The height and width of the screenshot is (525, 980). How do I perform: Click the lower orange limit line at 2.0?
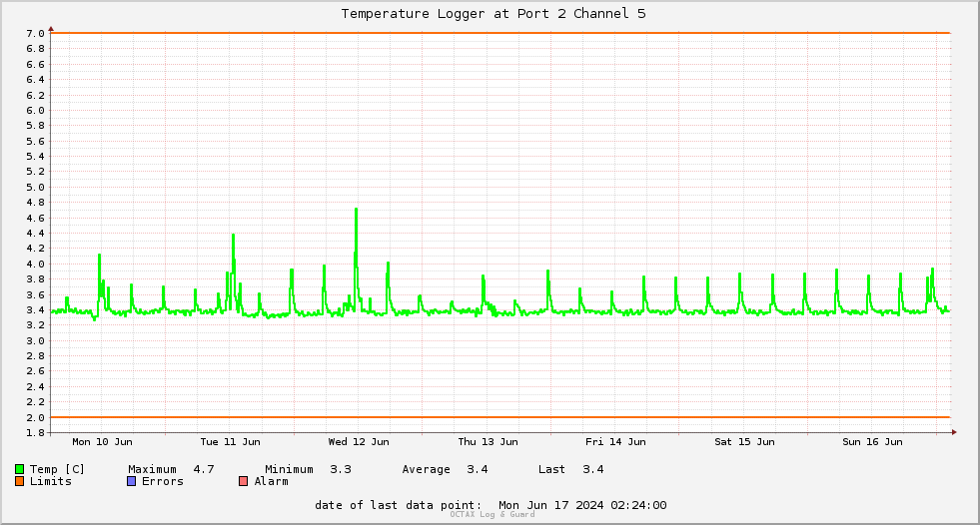[500, 417]
